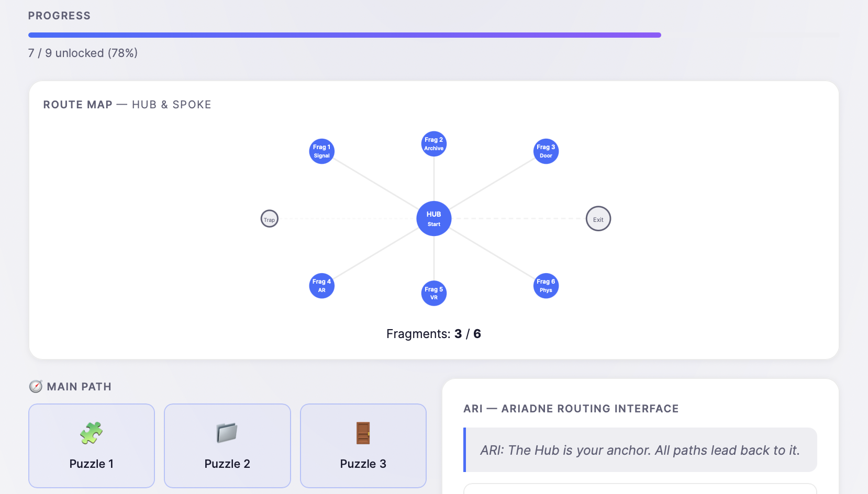Click the compass icon beside Main Path
This screenshot has height=494, width=868.
36,387
